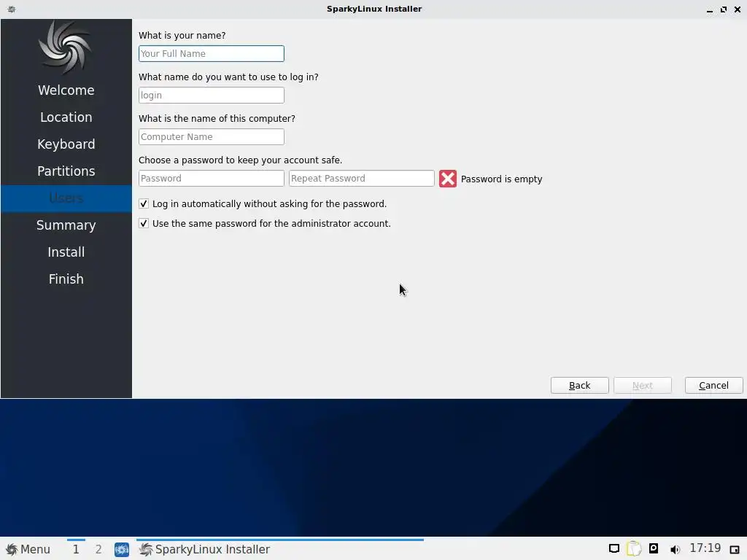Screen dimensions: 747x560
Task: Uncheck same password for administrator account
Action: 144,223
